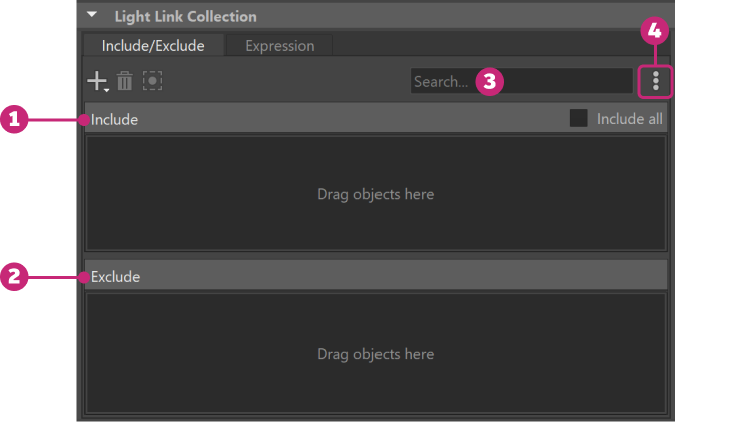Select the Include/Exclude tab
This screenshot has width=740, height=422.
coord(153,46)
